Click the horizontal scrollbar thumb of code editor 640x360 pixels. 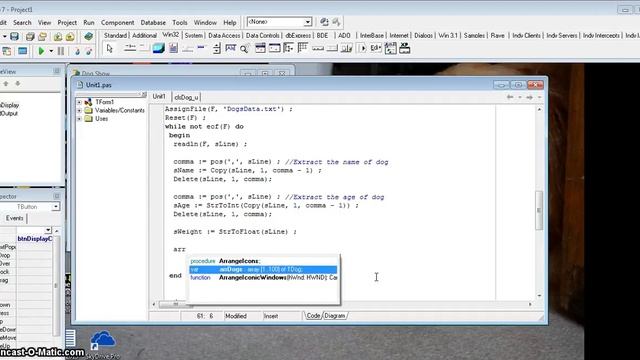point(176,304)
